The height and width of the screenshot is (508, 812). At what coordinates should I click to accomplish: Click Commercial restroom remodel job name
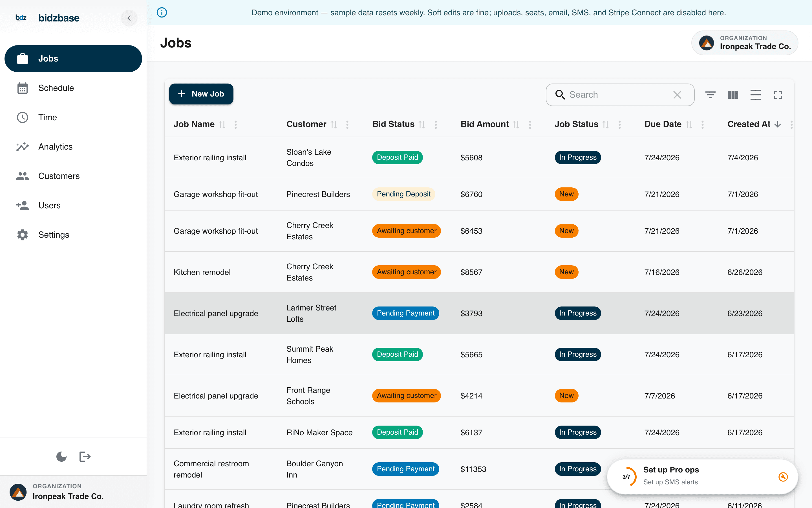point(211,469)
